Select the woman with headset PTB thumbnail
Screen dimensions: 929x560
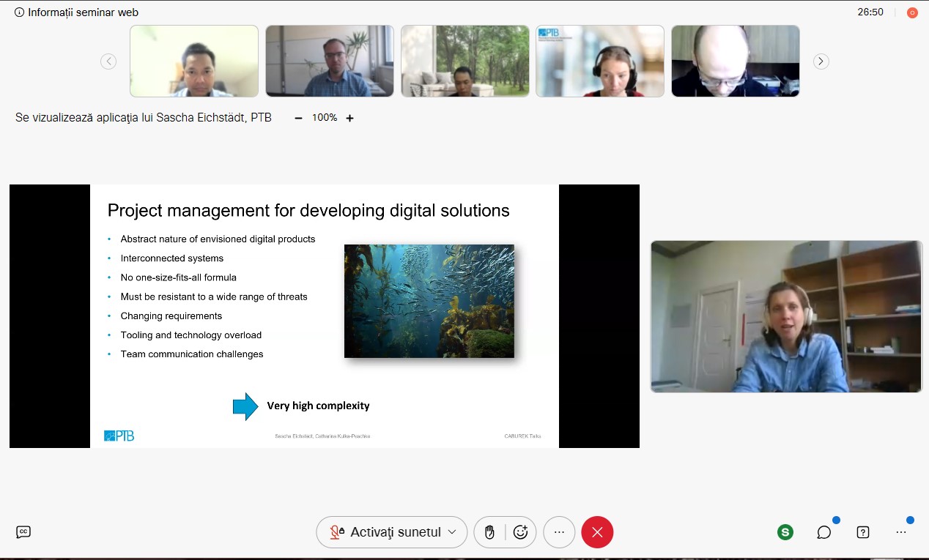point(600,61)
